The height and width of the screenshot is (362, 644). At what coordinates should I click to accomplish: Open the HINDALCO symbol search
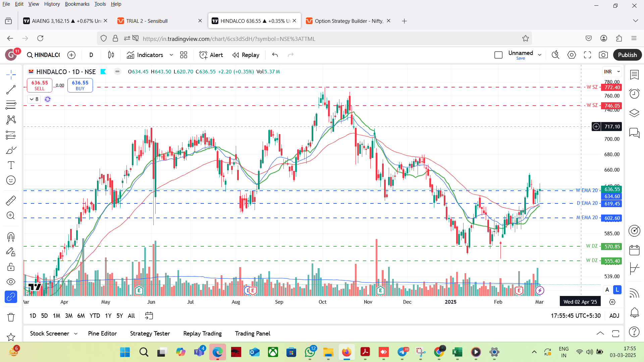click(44, 55)
